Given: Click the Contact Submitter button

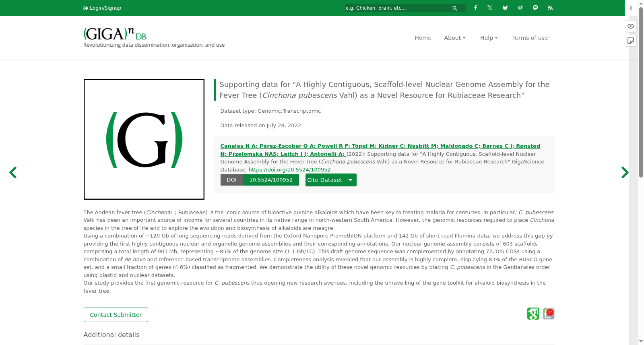Looking at the screenshot, I should coord(116,315).
